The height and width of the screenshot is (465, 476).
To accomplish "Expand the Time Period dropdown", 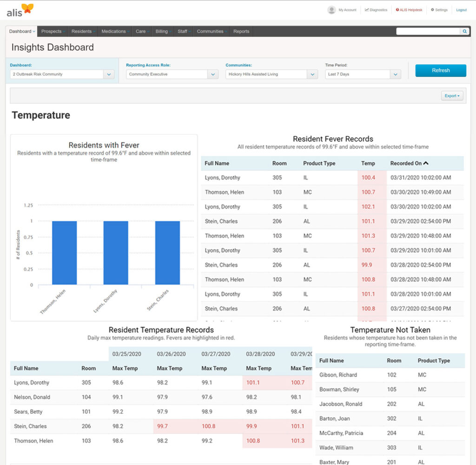I will pyautogui.click(x=396, y=74).
